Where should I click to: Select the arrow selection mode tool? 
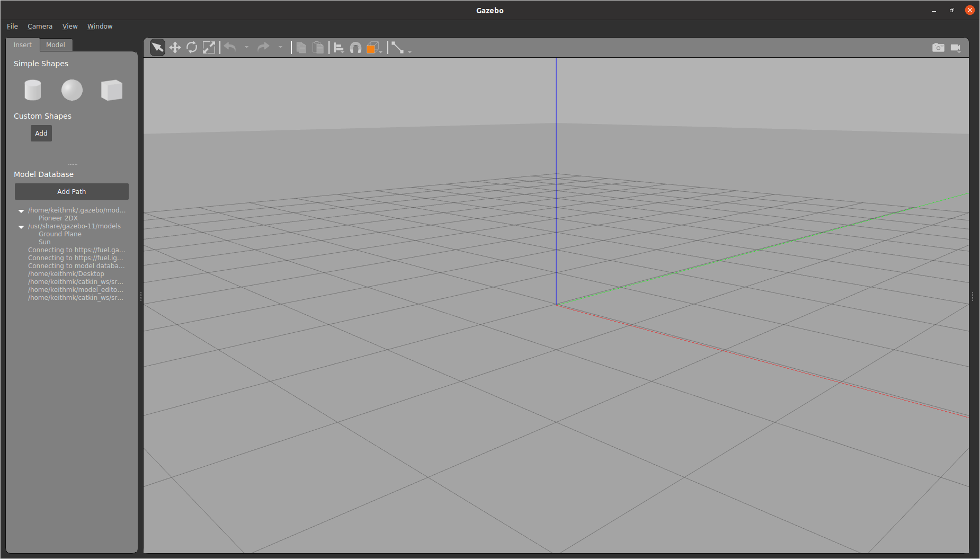pyautogui.click(x=157, y=48)
